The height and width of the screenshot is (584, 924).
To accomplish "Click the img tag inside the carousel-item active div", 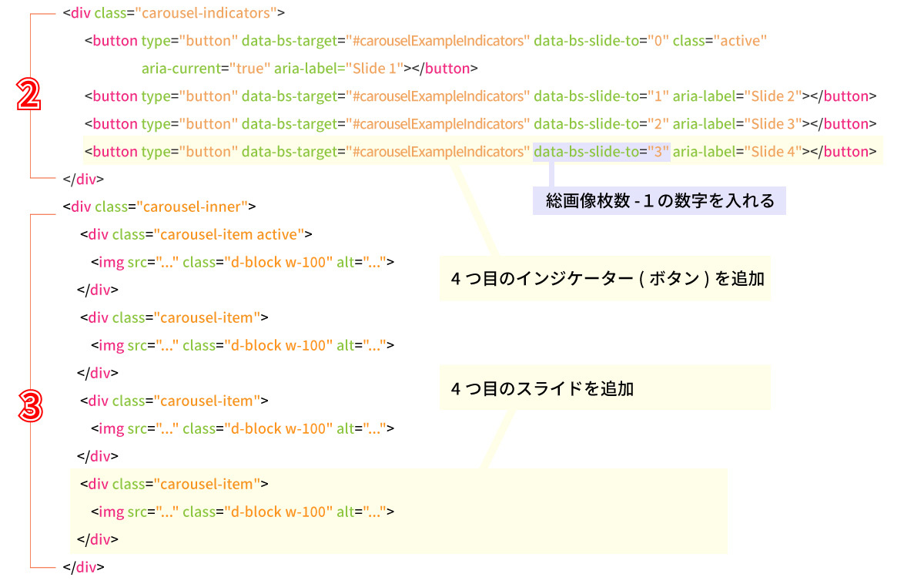I will [x=243, y=262].
